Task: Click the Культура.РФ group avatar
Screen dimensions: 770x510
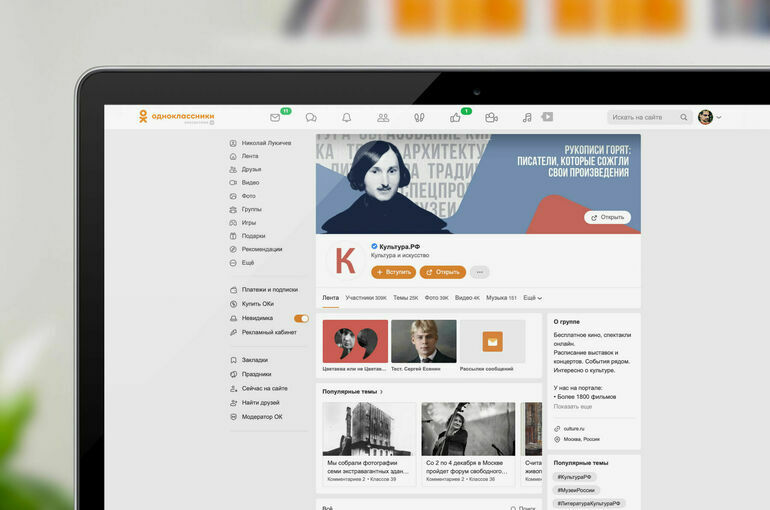Action: tap(345, 261)
